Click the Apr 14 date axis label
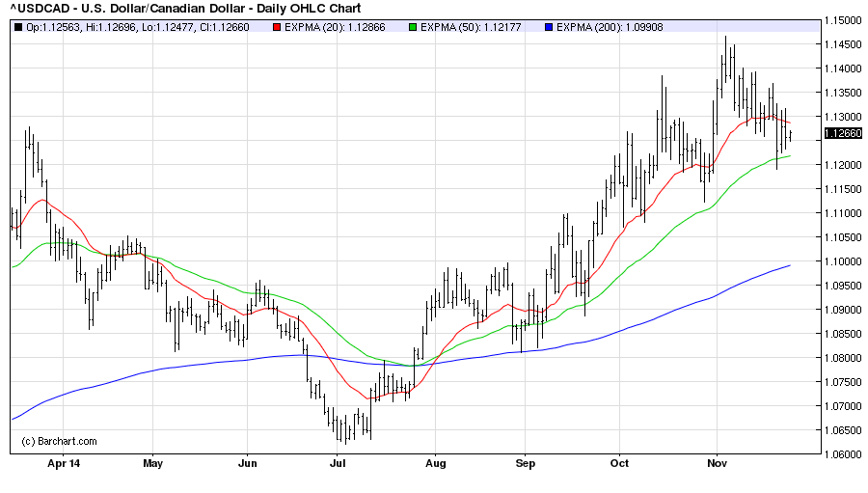This screenshot has height=493, width=868. tap(62, 463)
